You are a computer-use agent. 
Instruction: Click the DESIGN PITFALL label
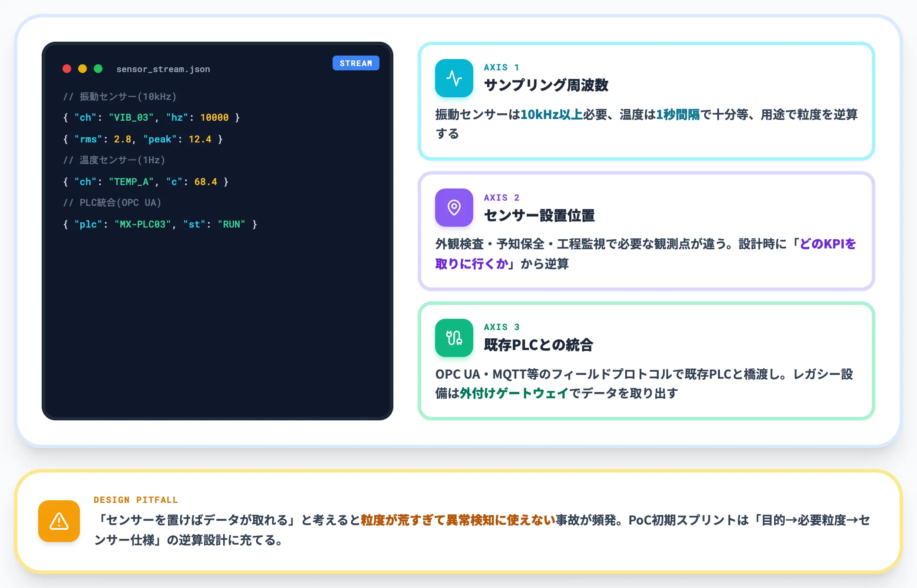(x=136, y=500)
